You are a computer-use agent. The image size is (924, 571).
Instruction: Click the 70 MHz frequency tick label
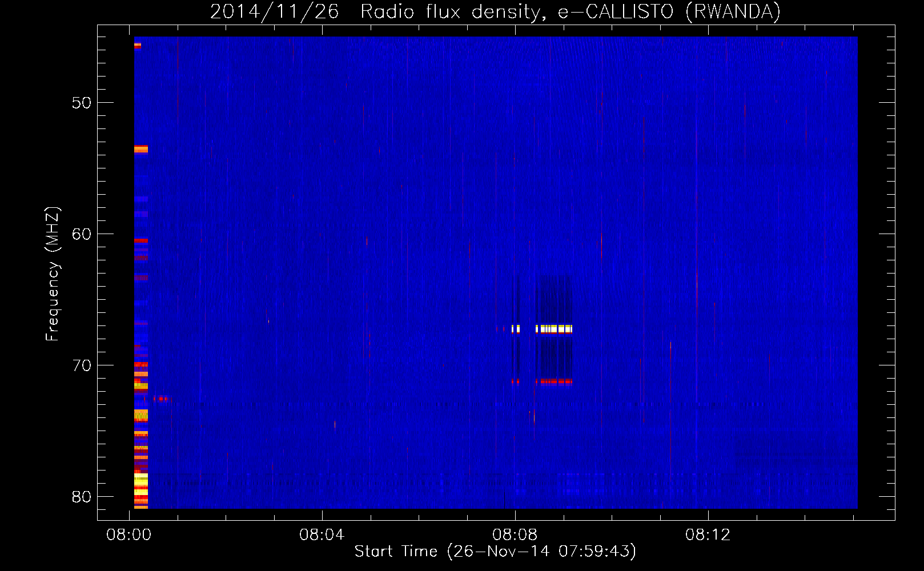coord(82,365)
